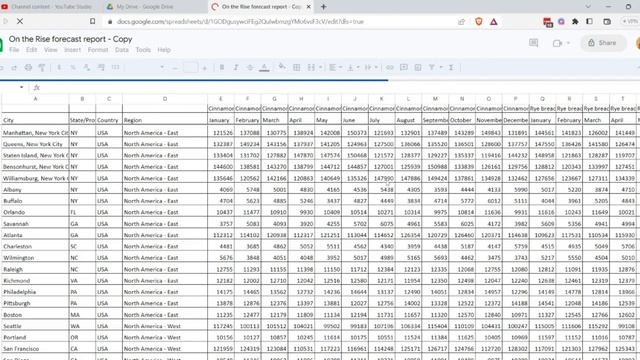The width and height of the screenshot is (640, 360).
Task: Click the Brave Shields lion icon
Action: [x=479, y=22]
